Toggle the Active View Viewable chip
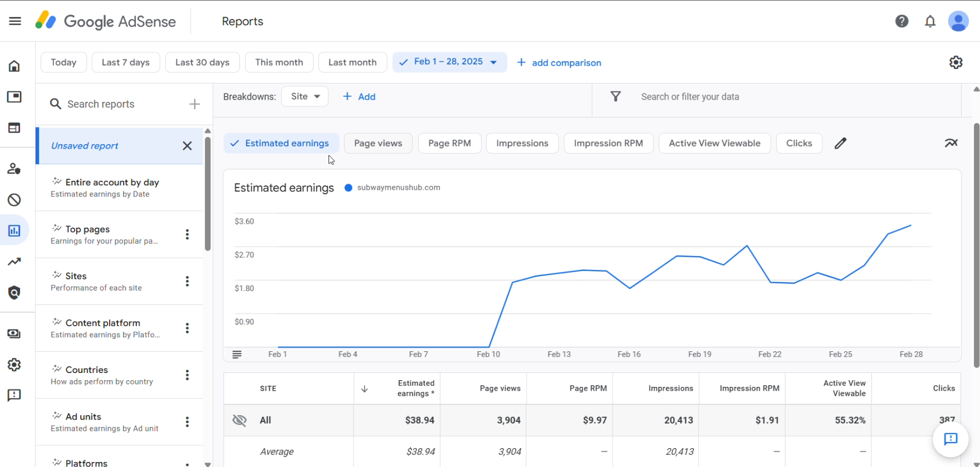The height and width of the screenshot is (467, 980). (714, 144)
